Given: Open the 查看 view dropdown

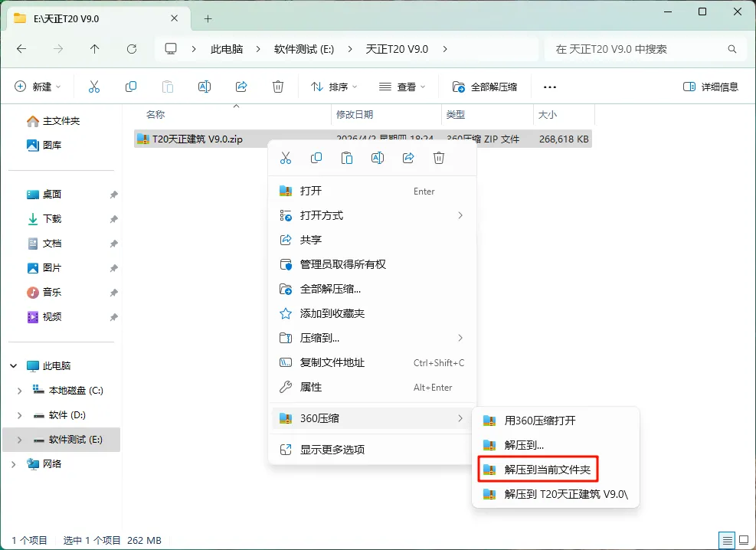Looking at the screenshot, I should pyautogui.click(x=403, y=87).
